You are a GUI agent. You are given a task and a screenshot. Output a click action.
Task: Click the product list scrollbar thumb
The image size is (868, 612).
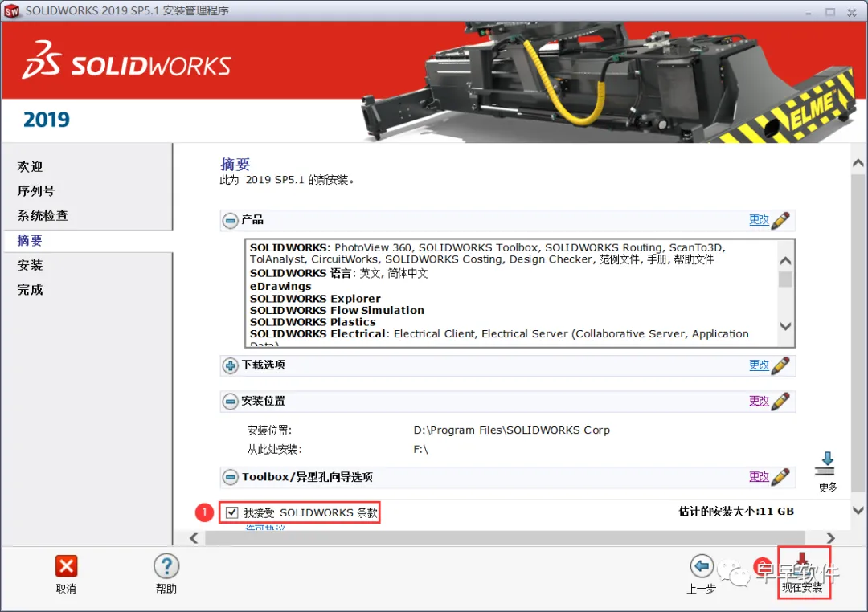pos(785,279)
